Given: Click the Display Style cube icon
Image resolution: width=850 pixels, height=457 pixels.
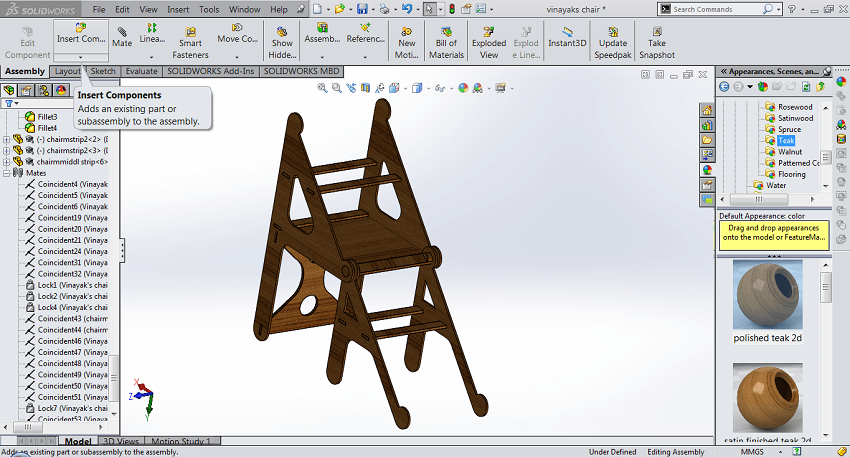Looking at the screenshot, I should (416, 88).
